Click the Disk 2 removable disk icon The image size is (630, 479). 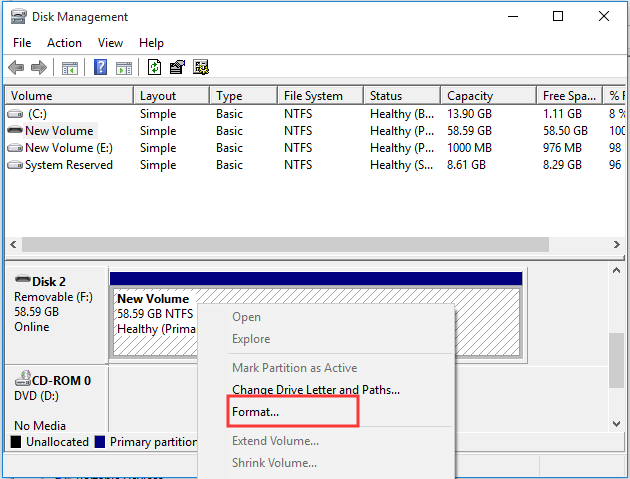[x=22, y=278]
